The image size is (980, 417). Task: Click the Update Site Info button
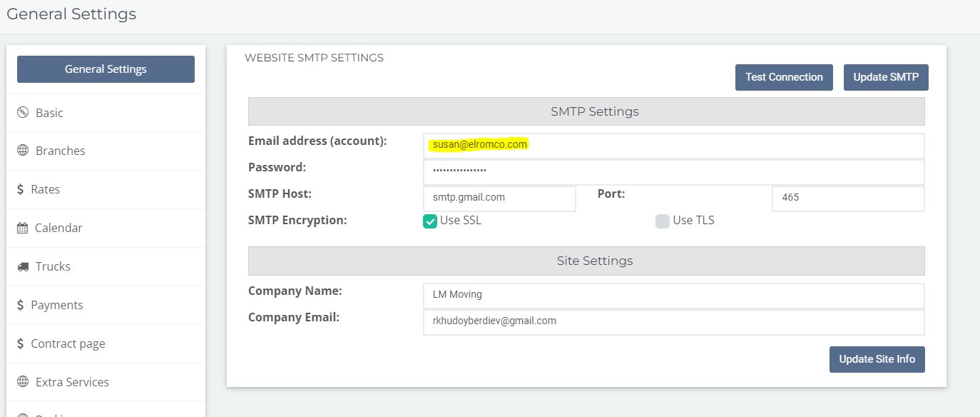click(x=877, y=359)
